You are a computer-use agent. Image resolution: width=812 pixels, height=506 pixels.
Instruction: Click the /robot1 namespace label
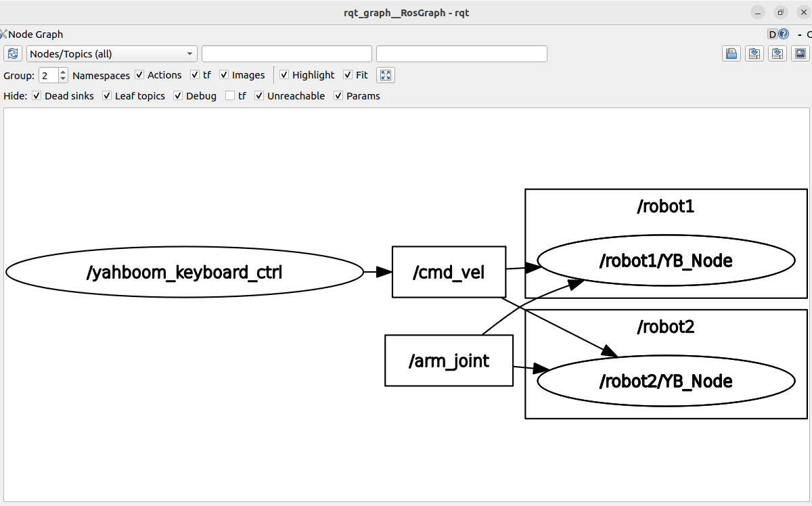666,206
